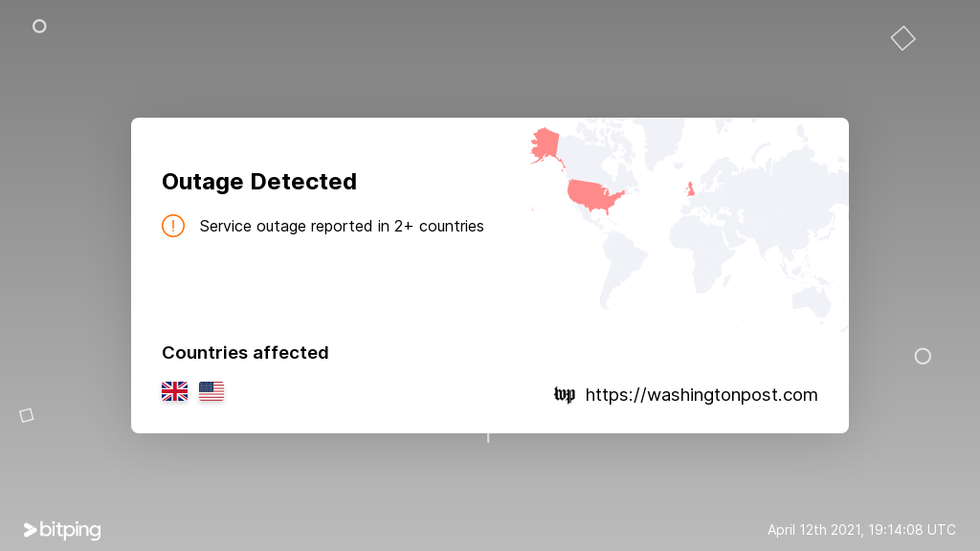Image resolution: width=980 pixels, height=551 pixels.
Task: Click the Washington Post wp logo
Action: pos(565,395)
